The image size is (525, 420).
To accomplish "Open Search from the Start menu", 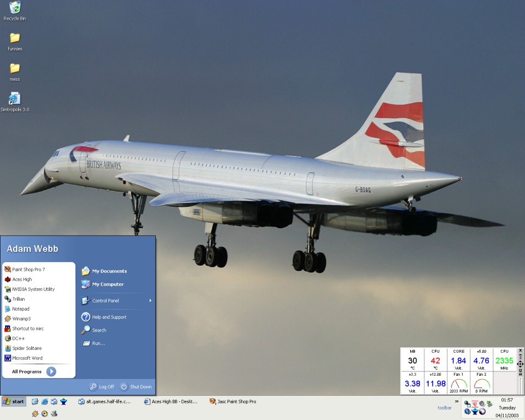I will (x=116, y=330).
